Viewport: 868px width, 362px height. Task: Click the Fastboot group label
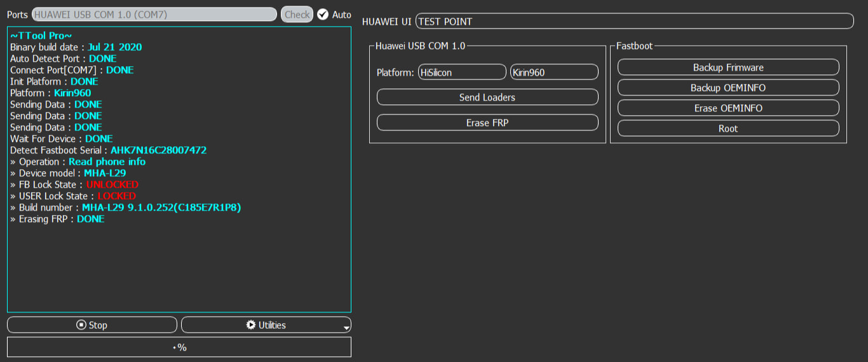tap(635, 46)
